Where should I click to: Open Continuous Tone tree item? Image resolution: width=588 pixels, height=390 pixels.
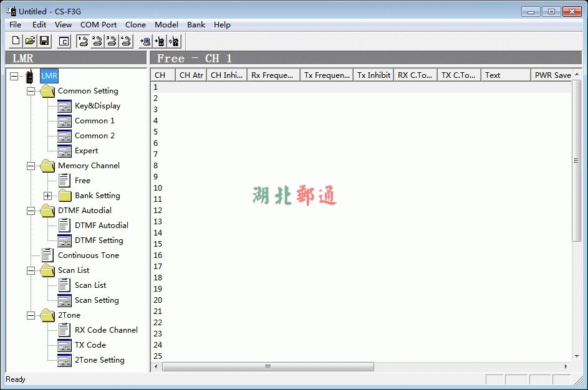[88, 255]
